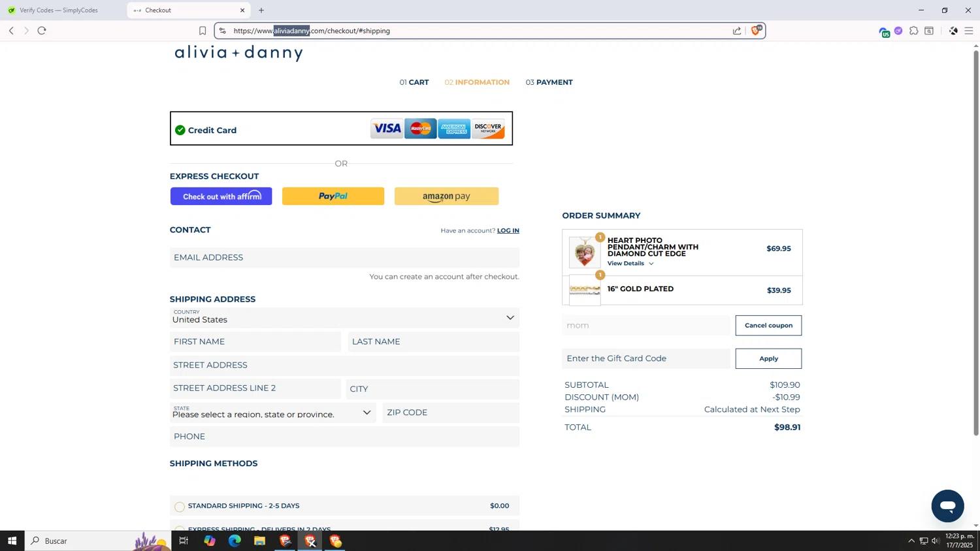Focus the PHONE field
Image resolution: width=980 pixels, height=551 pixels.
344,436
